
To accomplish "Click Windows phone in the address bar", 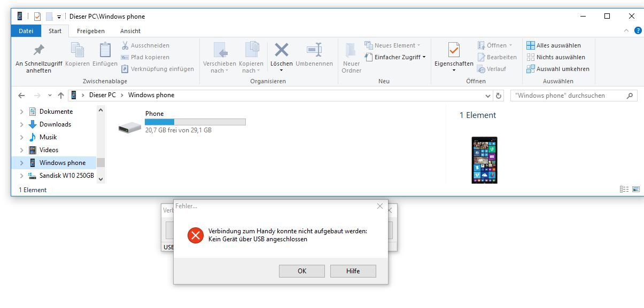I will (151, 95).
